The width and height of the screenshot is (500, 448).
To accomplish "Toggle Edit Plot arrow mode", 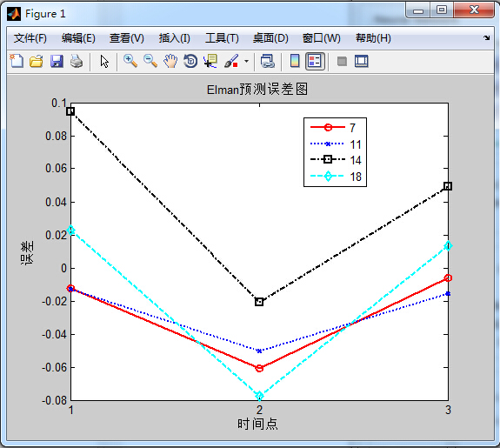I will (104, 61).
